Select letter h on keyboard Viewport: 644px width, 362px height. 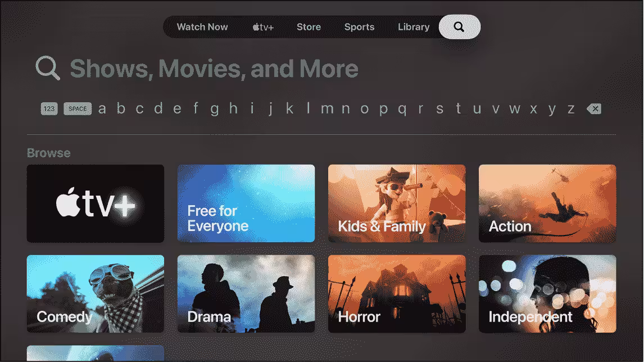point(233,108)
